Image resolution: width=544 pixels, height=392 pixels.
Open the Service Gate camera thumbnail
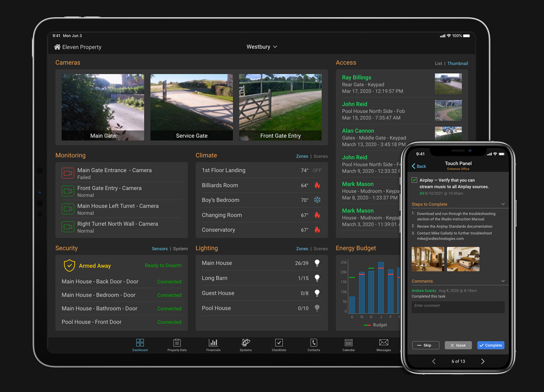coord(192,107)
